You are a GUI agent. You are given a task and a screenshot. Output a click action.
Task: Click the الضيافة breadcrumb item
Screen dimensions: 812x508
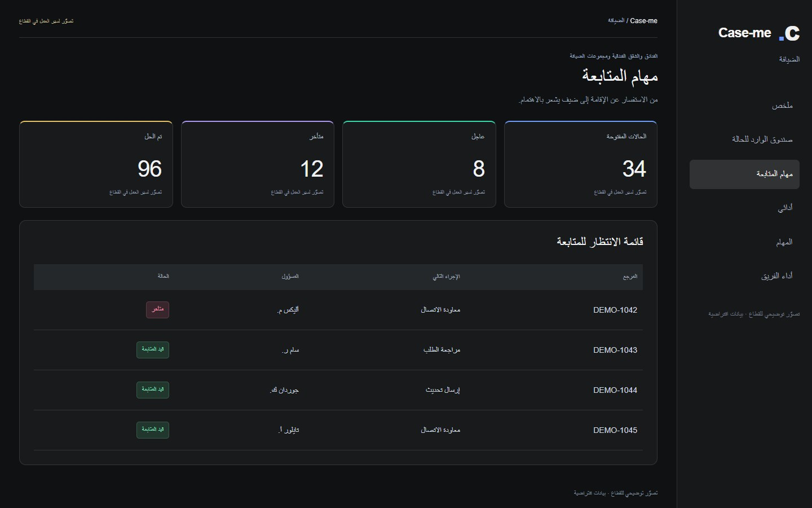tap(616, 21)
